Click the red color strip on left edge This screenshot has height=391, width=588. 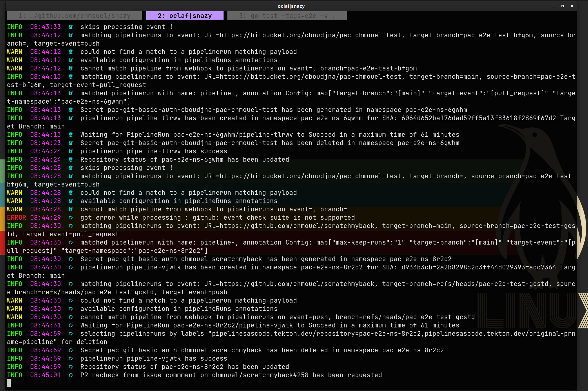[2, 242]
